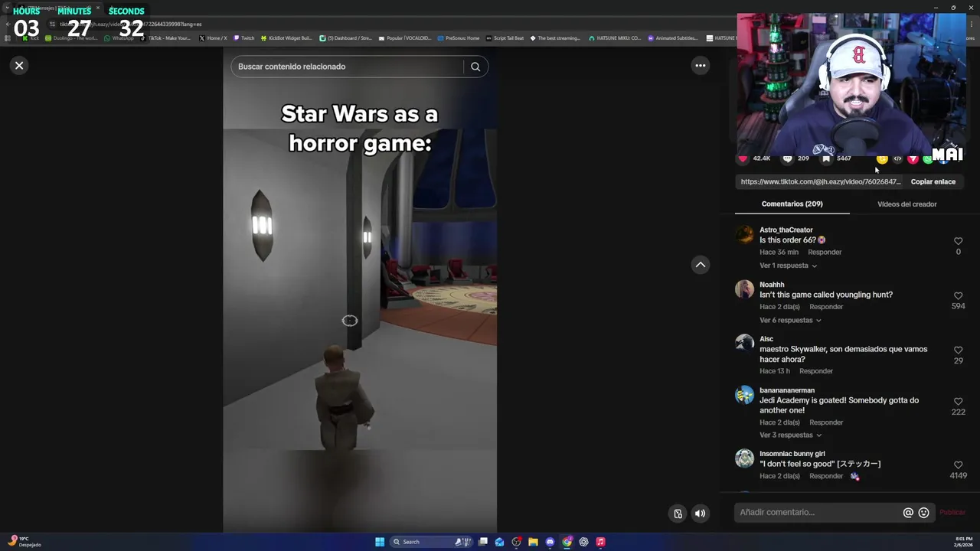Go to previous video with up chevron
This screenshot has height=551, width=980.
click(700, 265)
